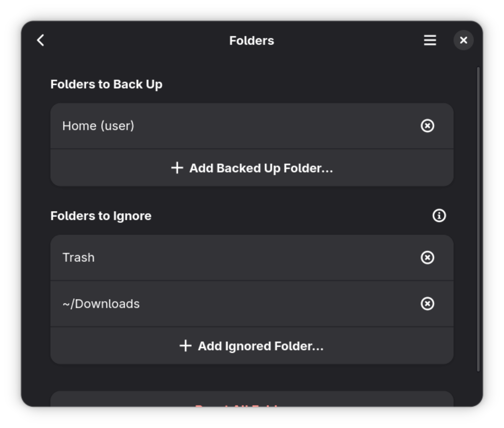The image size is (504, 428).
Task: Click the vertical scrollbar on the right
Action: (478, 218)
